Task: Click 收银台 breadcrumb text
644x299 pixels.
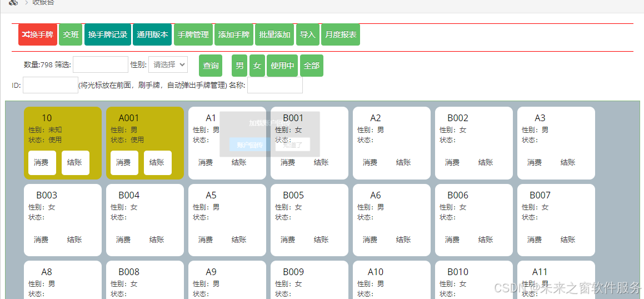Action: 43,2
